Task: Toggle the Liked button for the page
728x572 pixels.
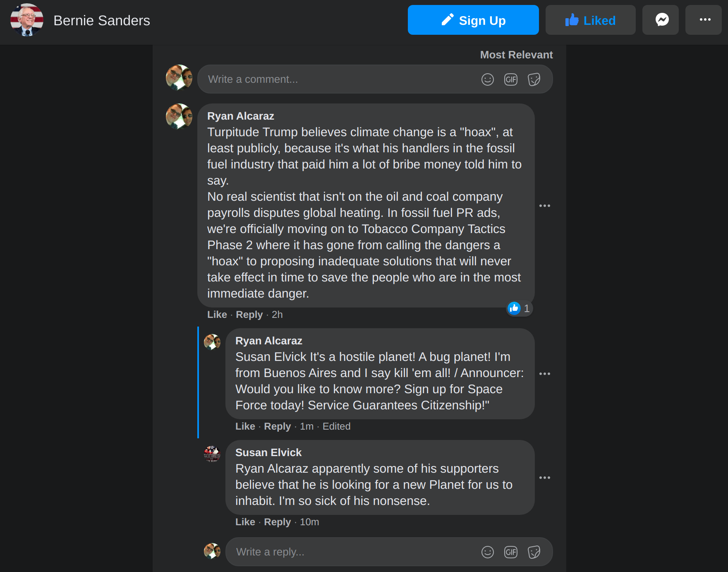Action: [590, 20]
